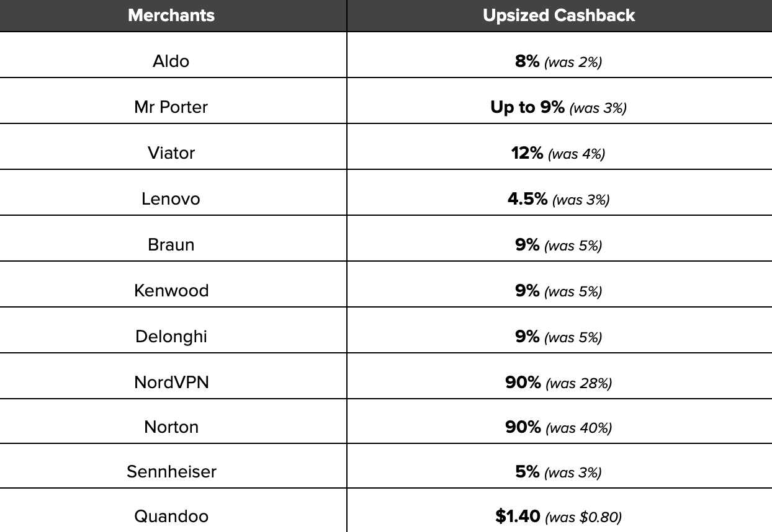This screenshot has width=772, height=532.
Task: Select the Delonghi merchant name
Action: tap(171, 337)
